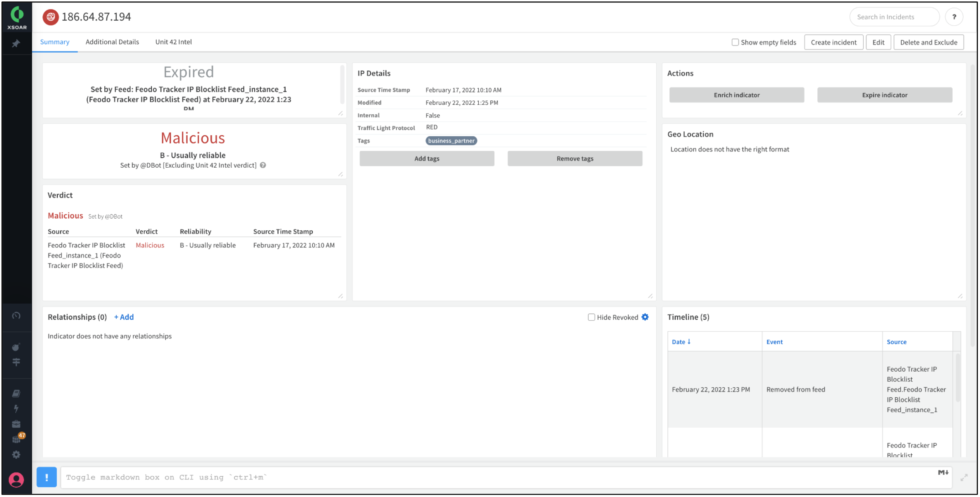Screen dimensions: 980x497
Task: Click the Edit button
Action: 879,42
